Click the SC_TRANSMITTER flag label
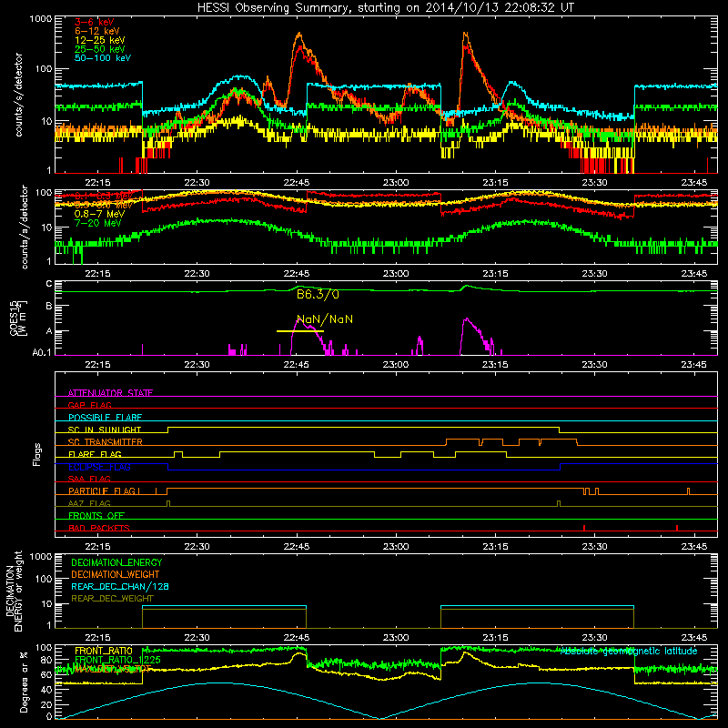Viewport: 728px width, 728px height. point(105,442)
